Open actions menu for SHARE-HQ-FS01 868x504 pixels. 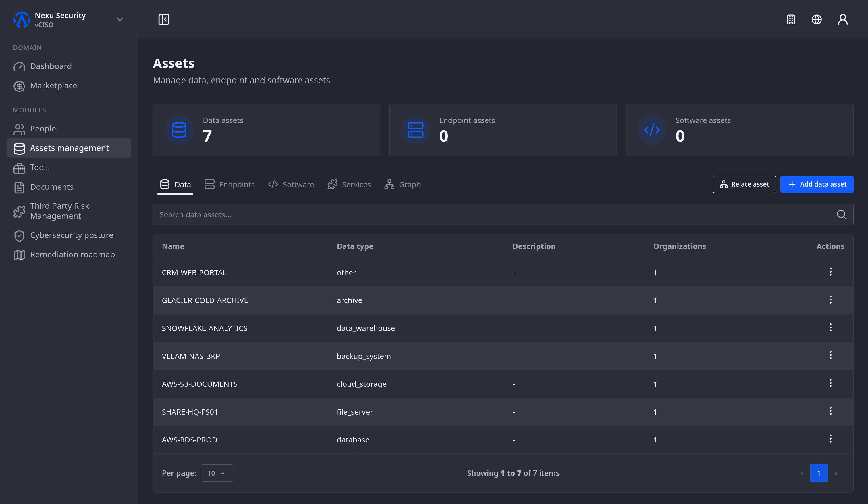[x=830, y=411]
